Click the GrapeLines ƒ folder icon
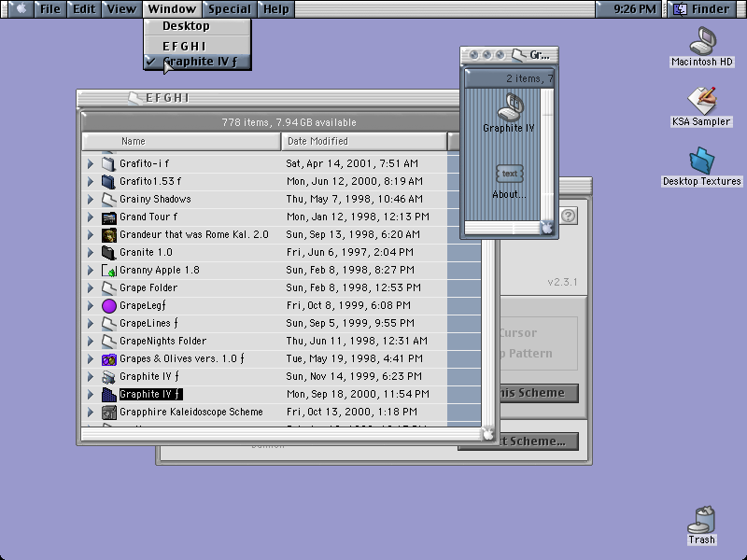The width and height of the screenshot is (747, 560). click(108, 324)
